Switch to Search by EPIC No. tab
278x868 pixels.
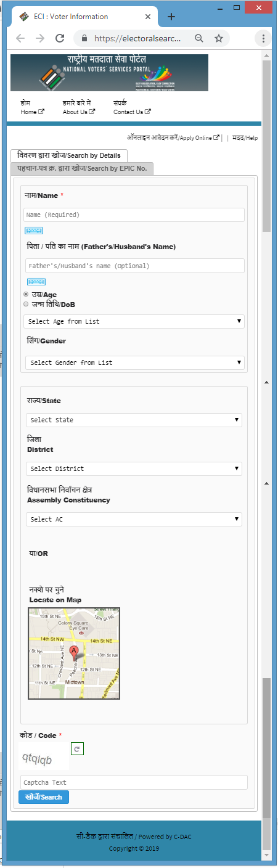coord(82,168)
